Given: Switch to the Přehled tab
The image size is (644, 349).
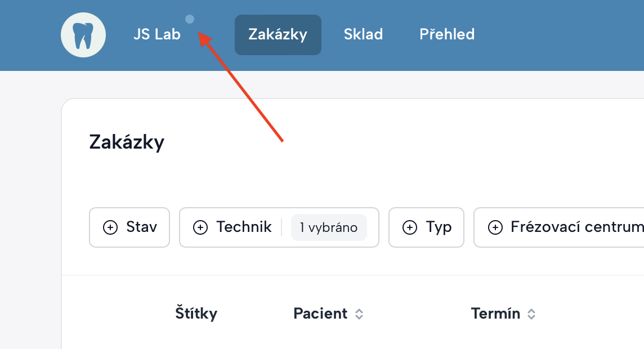Looking at the screenshot, I should pos(446,34).
